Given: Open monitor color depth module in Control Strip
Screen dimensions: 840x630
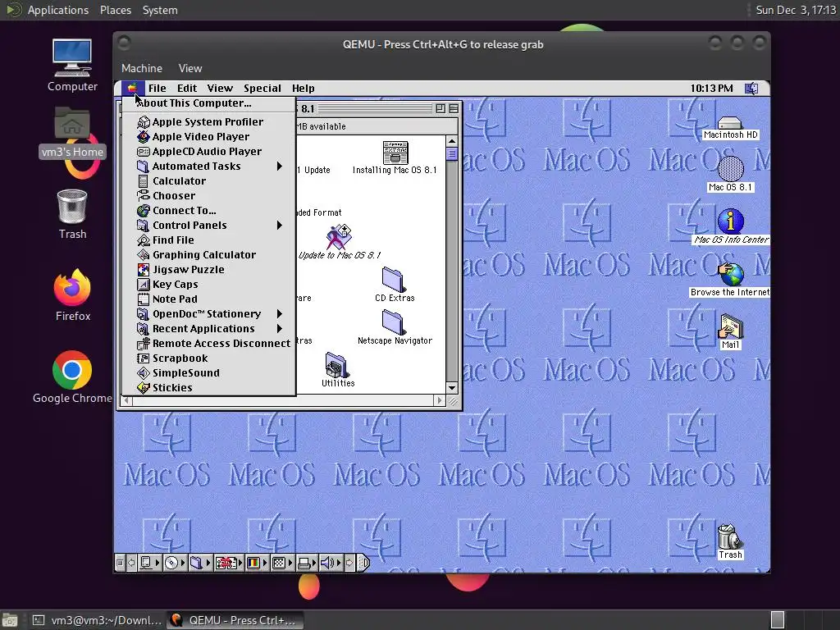Looking at the screenshot, I should coord(257,563).
